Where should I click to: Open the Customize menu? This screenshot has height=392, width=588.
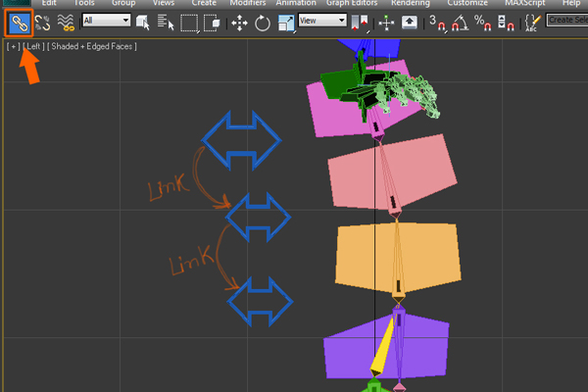coord(467,3)
